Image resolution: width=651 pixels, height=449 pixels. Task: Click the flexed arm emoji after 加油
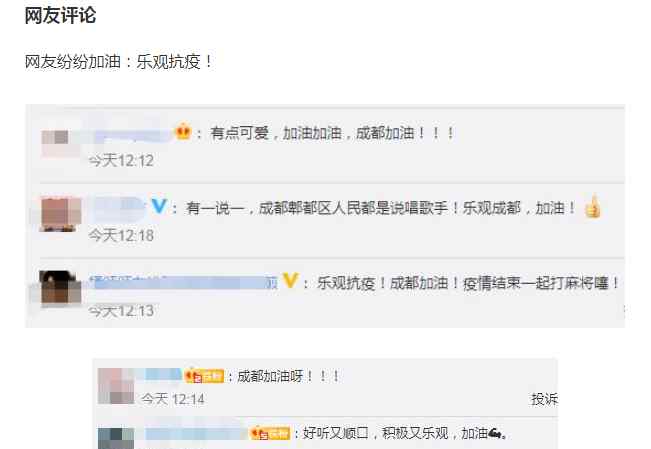(496, 434)
